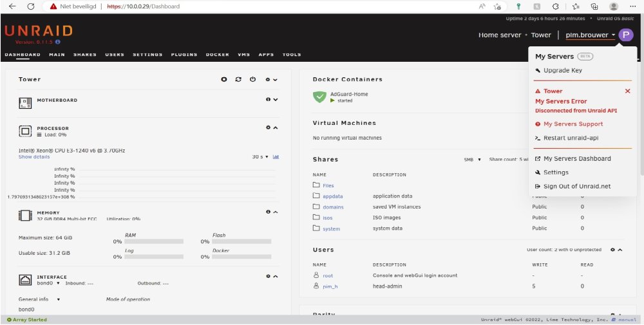Click the green key extension icon
Screen dimensions: 644x325
pyautogui.click(x=518, y=6)
